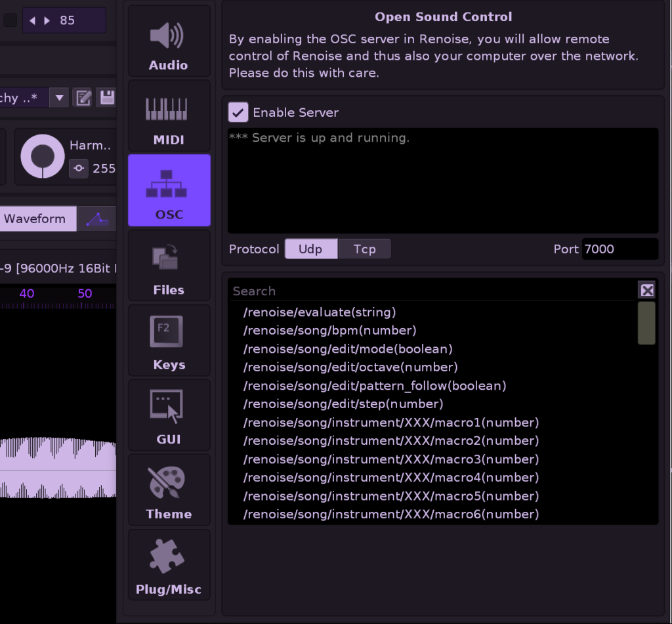Select the /renoise/song/edit/octave(number) entry
Screen dimensions: 672x624
[x=350, y=367]
